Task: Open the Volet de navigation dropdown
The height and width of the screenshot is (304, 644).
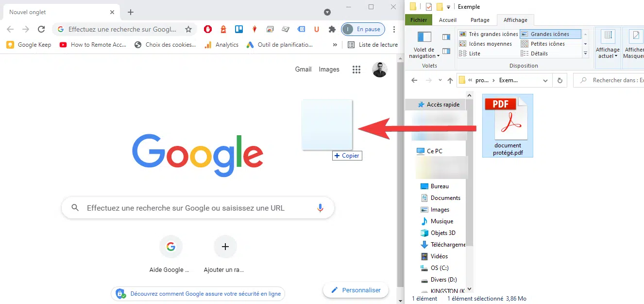Action: point(424,45)
